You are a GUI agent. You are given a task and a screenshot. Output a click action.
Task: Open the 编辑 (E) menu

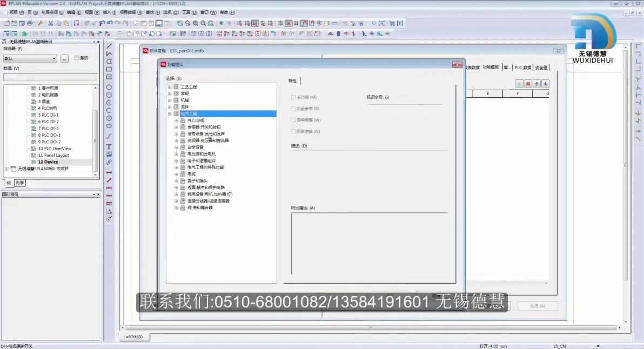74,12
